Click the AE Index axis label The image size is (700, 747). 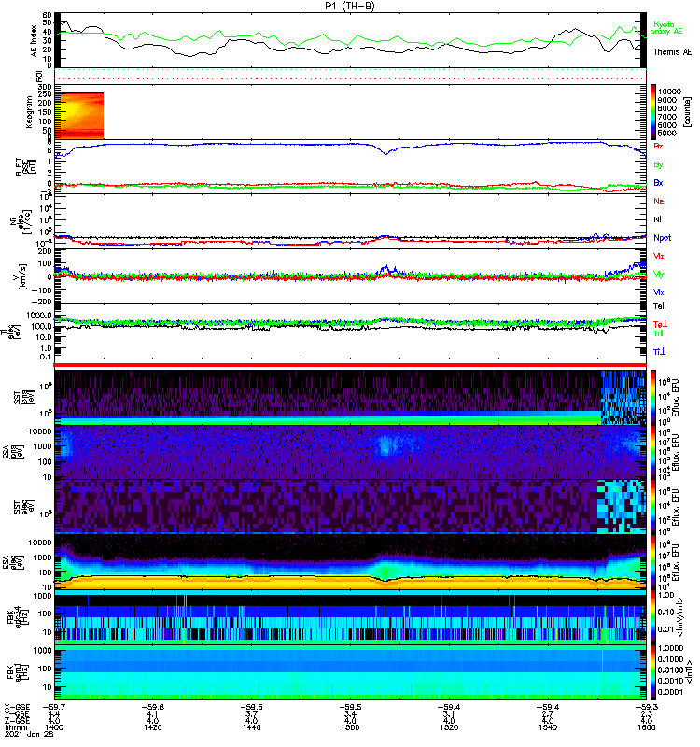pos(34,40)
